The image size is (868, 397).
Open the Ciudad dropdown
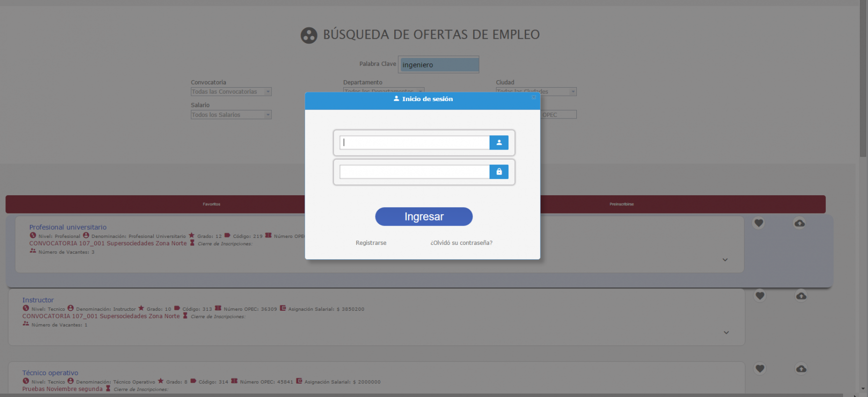coord(536,92)
